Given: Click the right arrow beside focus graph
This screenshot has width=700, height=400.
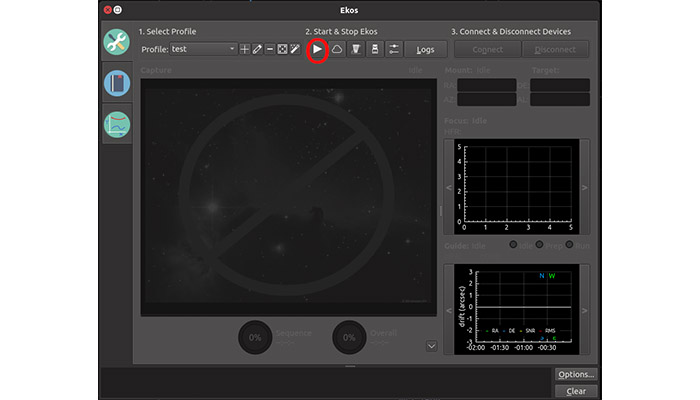Looking at the screenshot, I should tap(585, 187).
